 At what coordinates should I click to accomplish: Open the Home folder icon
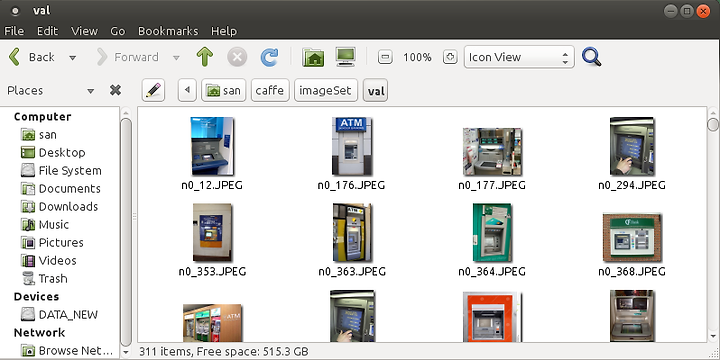(x=313, y=57)
